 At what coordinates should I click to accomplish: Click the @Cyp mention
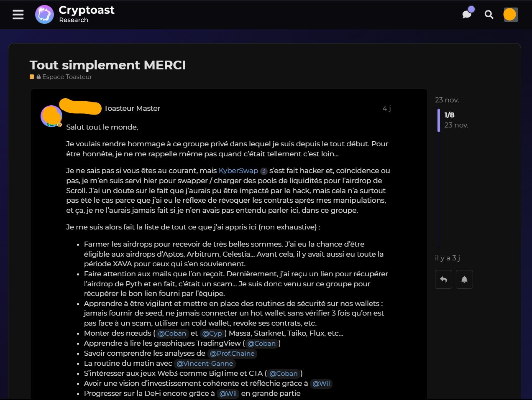pyautogui.click(x=212, y=334)
